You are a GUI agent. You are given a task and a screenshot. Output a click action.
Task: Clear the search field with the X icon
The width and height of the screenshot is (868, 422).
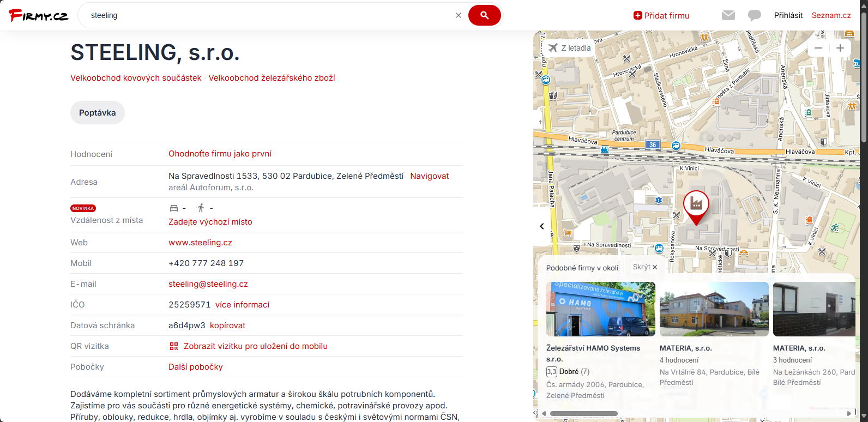click(x=459, y=15)
